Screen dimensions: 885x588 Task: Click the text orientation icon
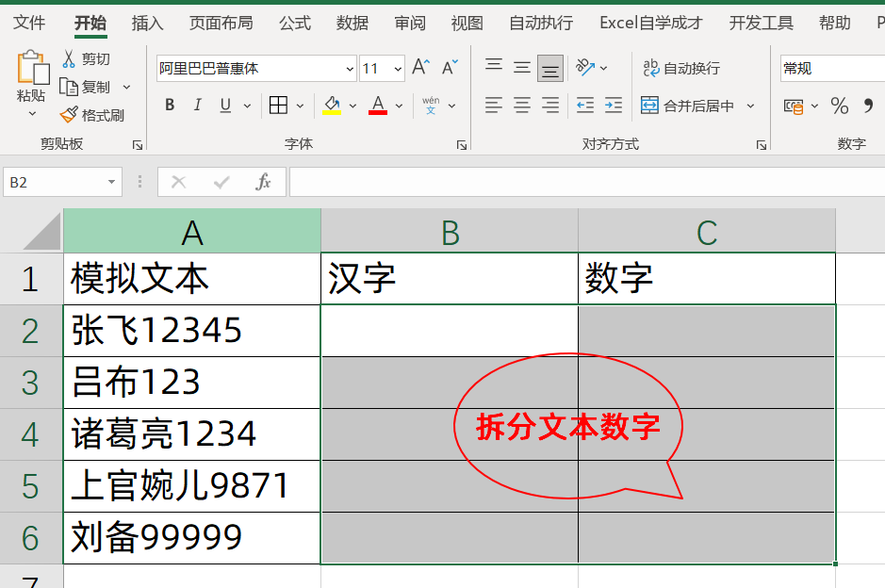(x=585, y=68)
